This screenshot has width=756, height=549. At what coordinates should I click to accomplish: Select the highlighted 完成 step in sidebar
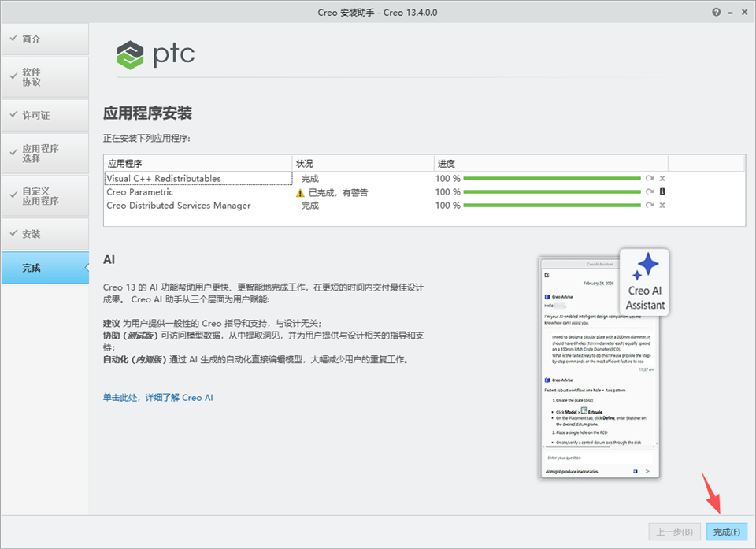click(45, 268)
